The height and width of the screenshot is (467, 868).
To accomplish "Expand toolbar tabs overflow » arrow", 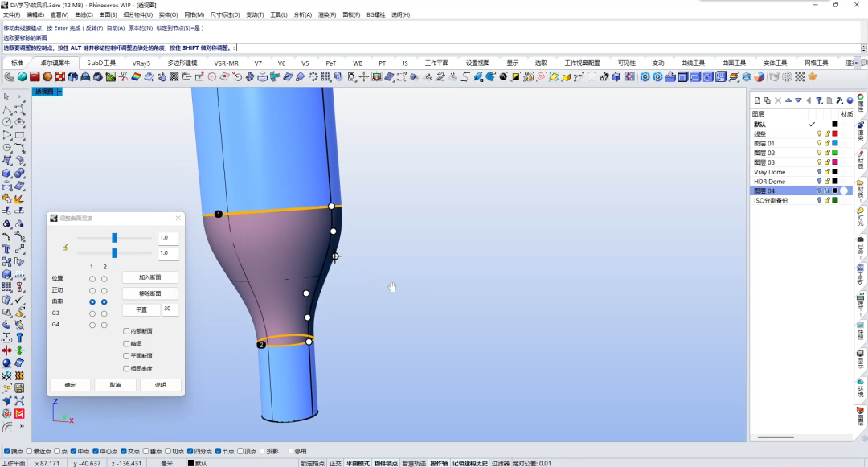I will pyautogui.click(x=858, y=63).
